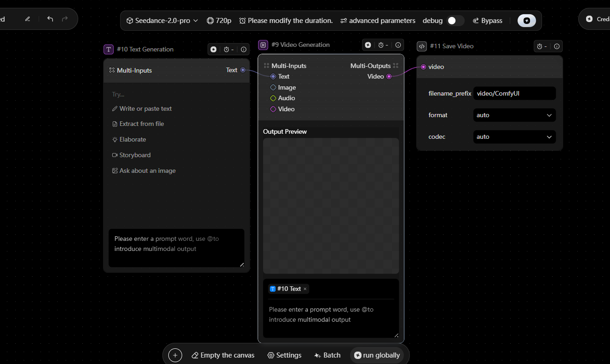Click the Image input port diamond

pos(273,87)
